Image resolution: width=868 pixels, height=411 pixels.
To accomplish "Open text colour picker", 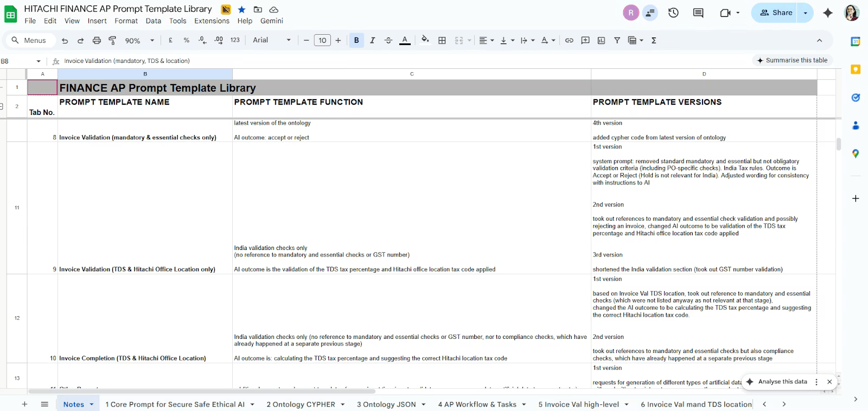I will coord(405,40).
